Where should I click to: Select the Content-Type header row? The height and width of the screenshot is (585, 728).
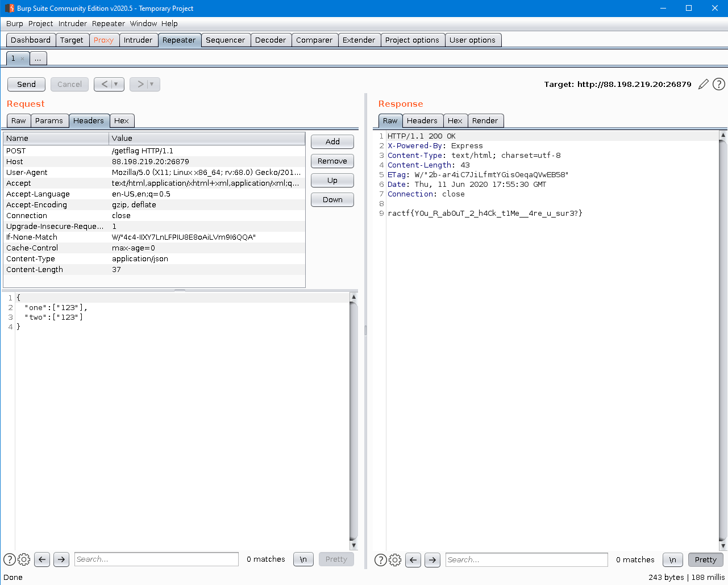(x=154, y=259)
